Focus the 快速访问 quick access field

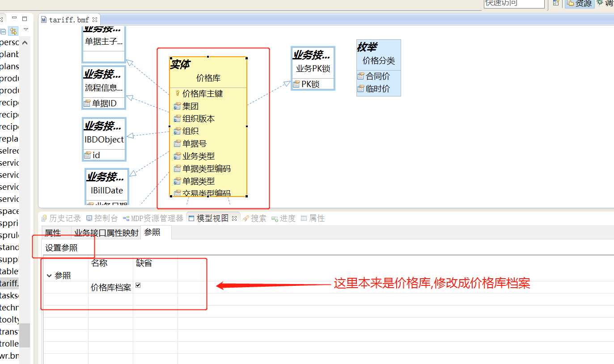click(514, 4)
